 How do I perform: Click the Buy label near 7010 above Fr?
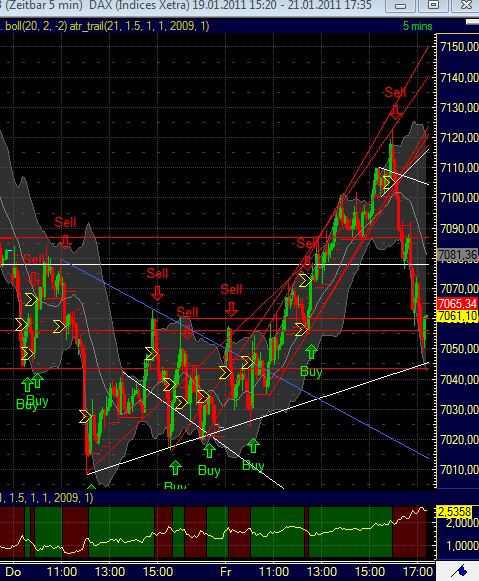(209, 470)
